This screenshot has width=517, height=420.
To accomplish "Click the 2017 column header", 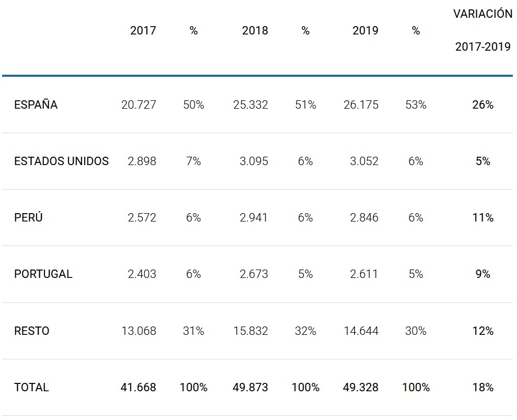I will [x=143, y=31].
